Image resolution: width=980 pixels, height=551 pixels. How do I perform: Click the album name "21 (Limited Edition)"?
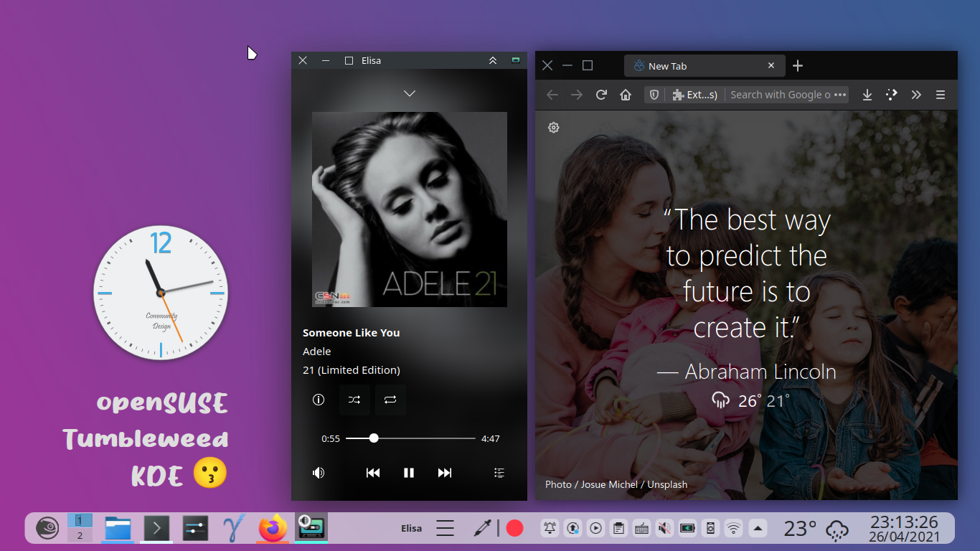coord(352,370)
